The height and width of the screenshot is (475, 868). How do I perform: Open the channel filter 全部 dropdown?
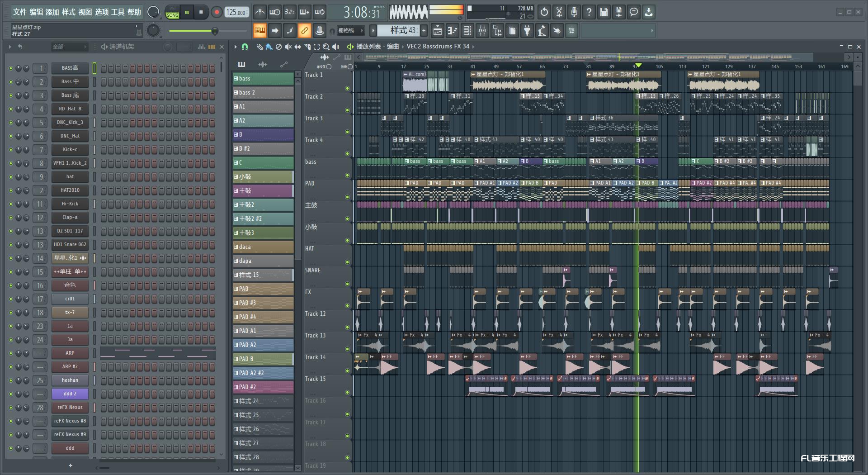click(x=69, y=47)
